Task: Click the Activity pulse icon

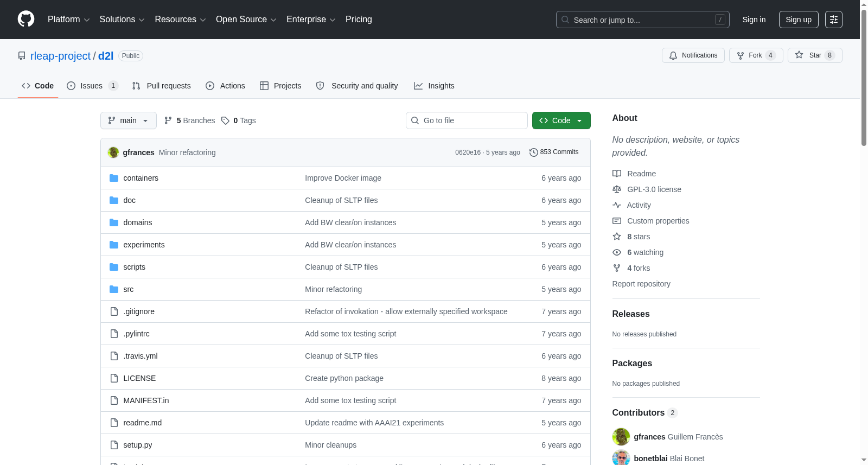Action: pyautogui.click(x=617, y=205)
